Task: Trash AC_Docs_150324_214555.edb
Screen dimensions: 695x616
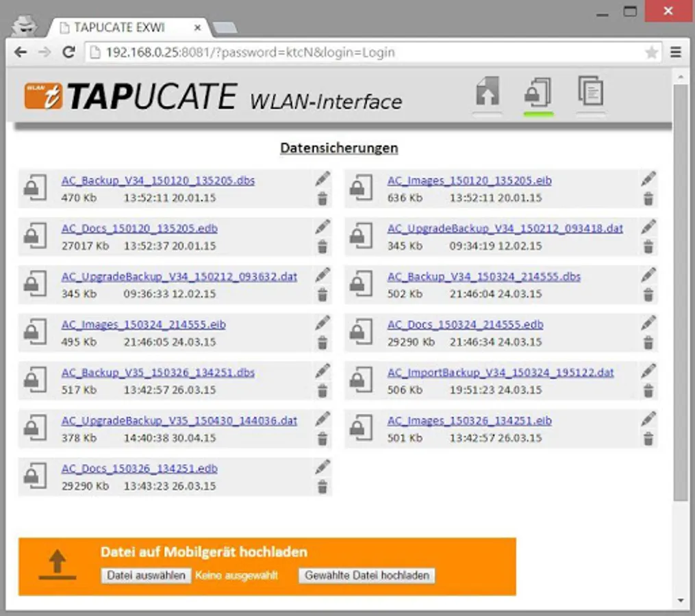Action: [x=648, y=343]
